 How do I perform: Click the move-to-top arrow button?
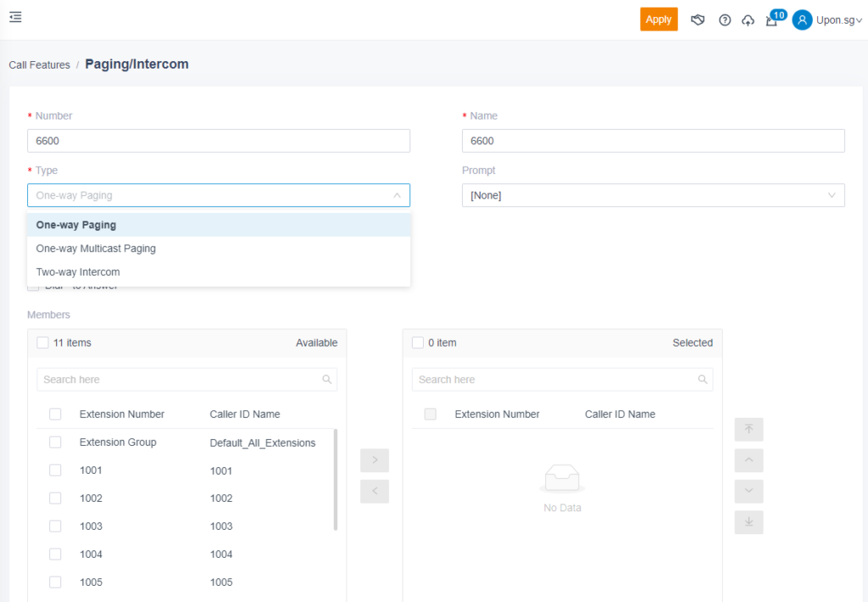pos(748,430)
